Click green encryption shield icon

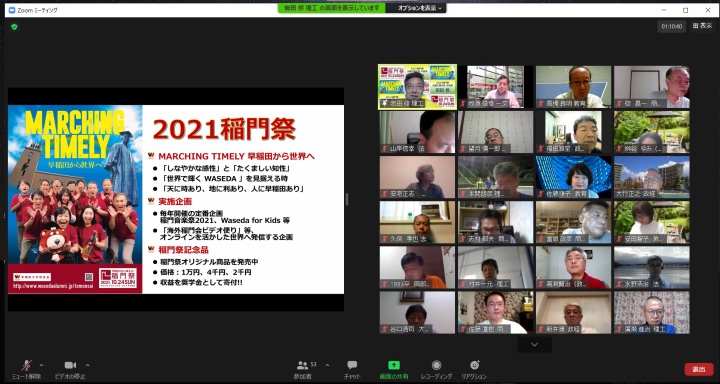click(x=14, y=27)
